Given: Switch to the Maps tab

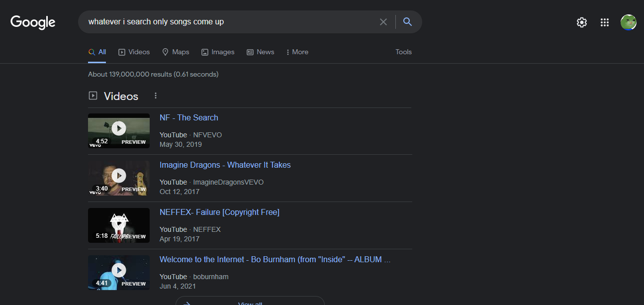Looking at the screenshot, I should click(176, 52).
